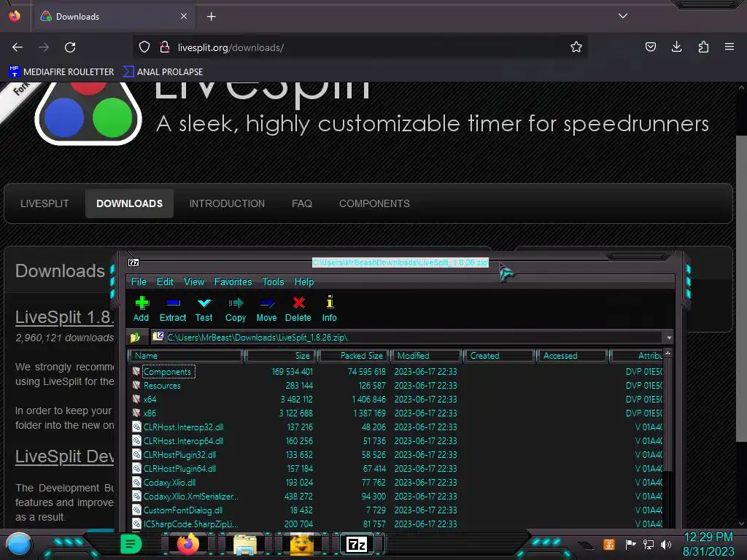The height and width of the screenshot is (560, 747).
Task: Select the Copy toolbar icon
Action: (x=236, y=309)
